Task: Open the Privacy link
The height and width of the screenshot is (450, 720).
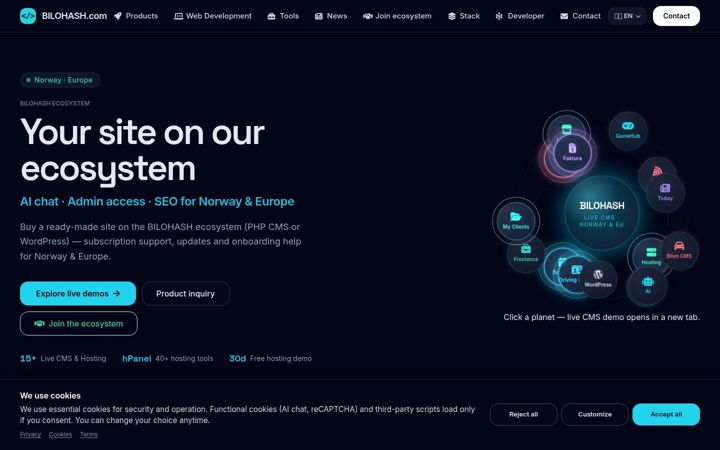Action: coord(30,434)
